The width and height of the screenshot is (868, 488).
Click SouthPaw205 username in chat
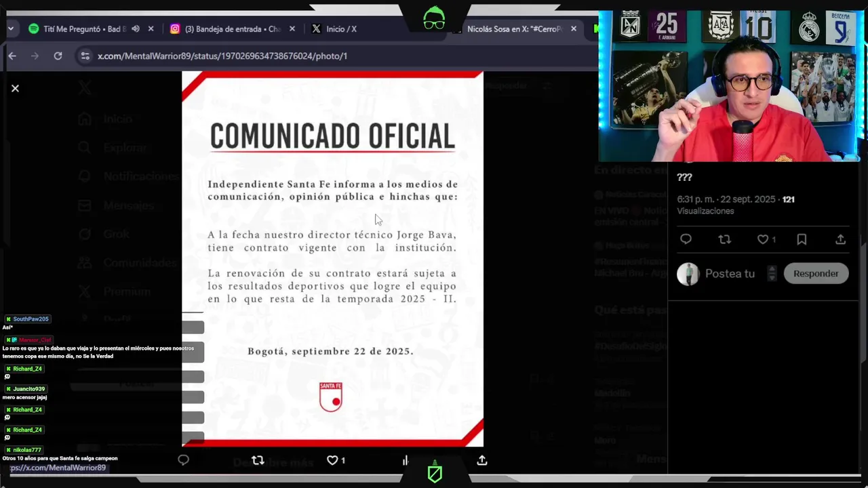(x=31, y=319)
